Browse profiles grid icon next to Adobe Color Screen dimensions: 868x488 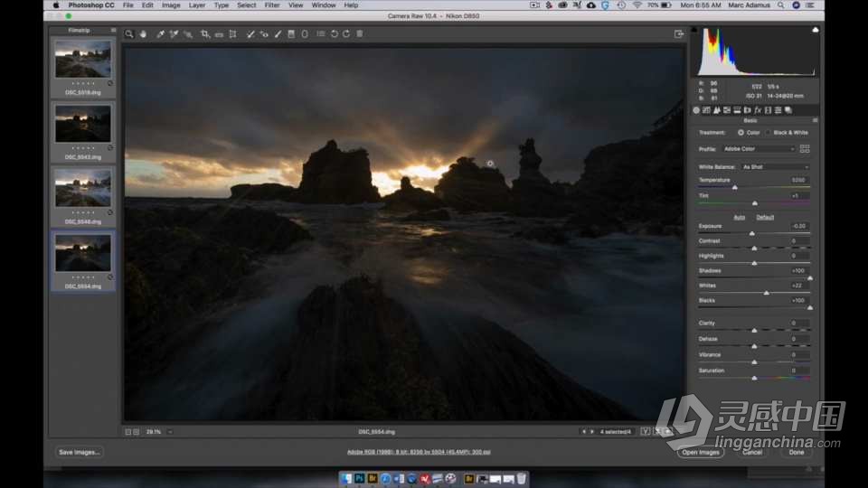tap(805, 149)
